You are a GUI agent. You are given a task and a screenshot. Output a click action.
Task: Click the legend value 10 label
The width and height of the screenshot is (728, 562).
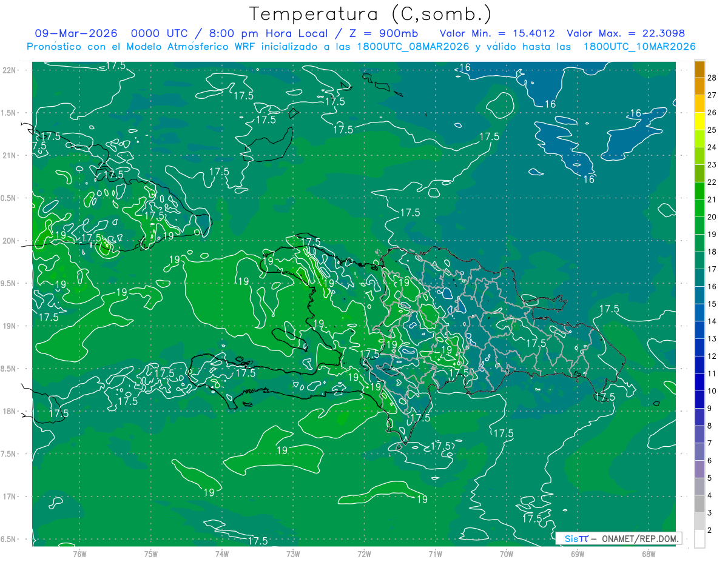click(713, 391)
